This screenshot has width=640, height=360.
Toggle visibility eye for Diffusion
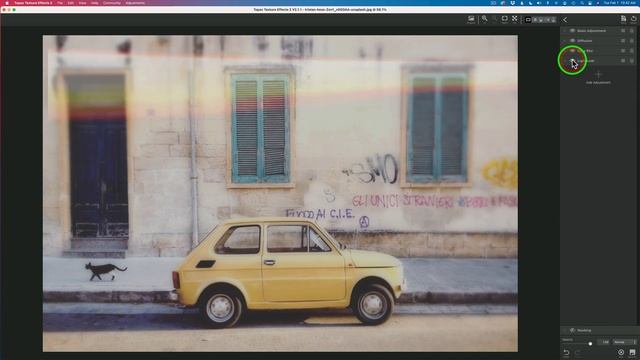(x=572, y=41)
